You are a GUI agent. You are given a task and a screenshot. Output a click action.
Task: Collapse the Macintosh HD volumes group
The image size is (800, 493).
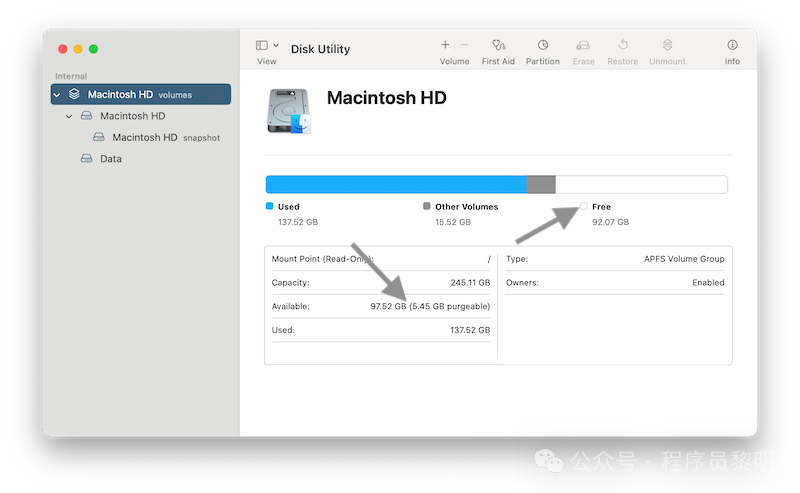coord(57,95)
